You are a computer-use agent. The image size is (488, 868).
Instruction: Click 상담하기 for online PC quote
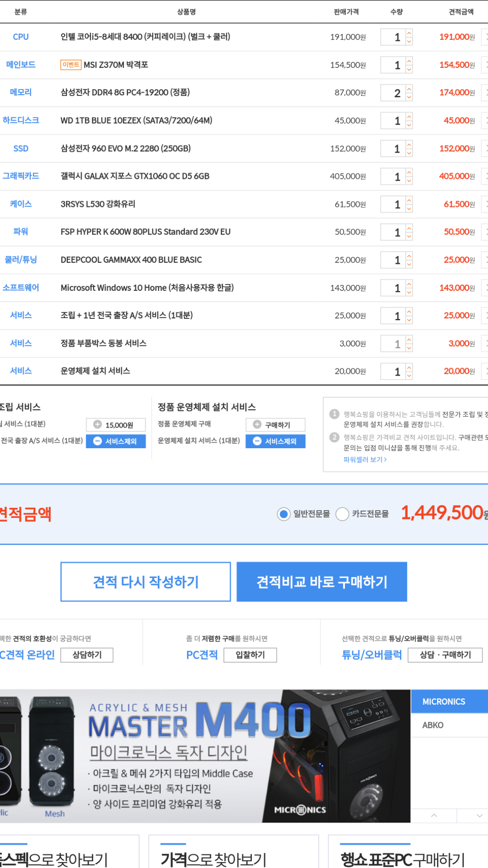click(x=87, y=655)
